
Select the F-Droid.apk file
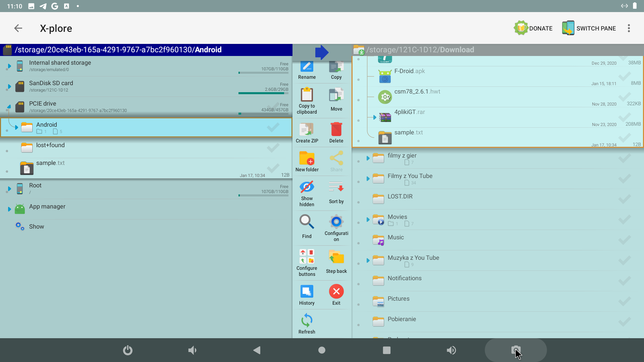[498, 77]
